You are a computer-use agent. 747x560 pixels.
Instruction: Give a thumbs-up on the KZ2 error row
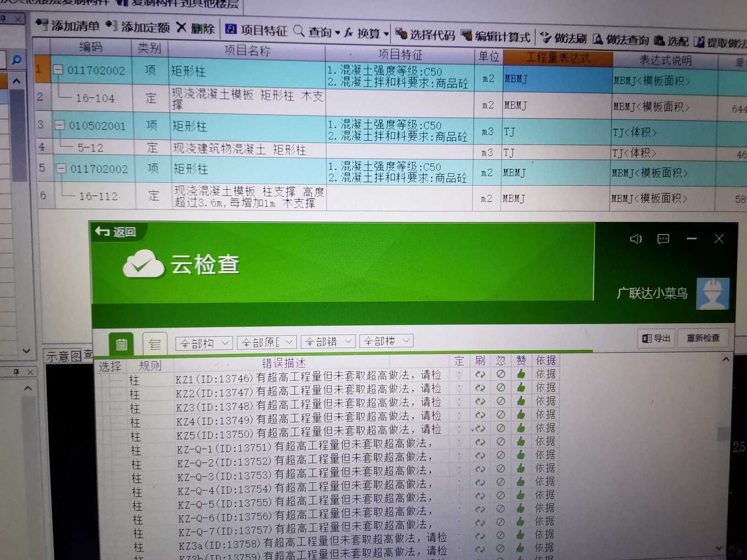point(521,388)
